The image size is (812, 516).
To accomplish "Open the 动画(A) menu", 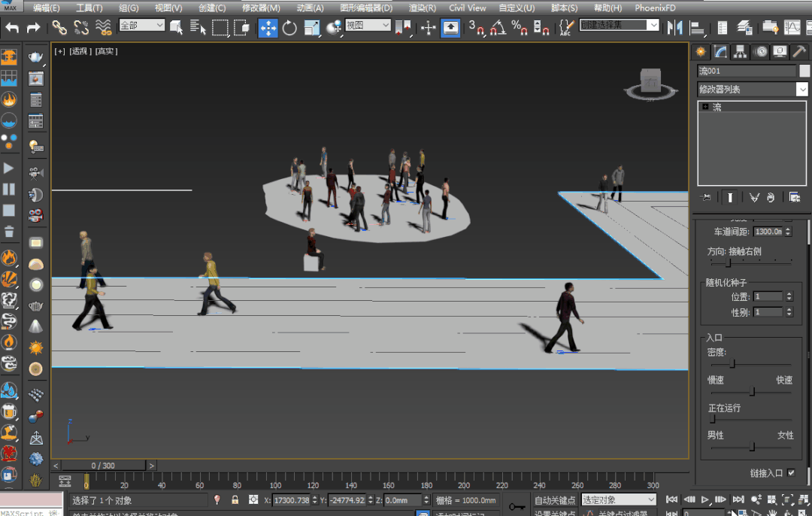I will click(309, 8).
